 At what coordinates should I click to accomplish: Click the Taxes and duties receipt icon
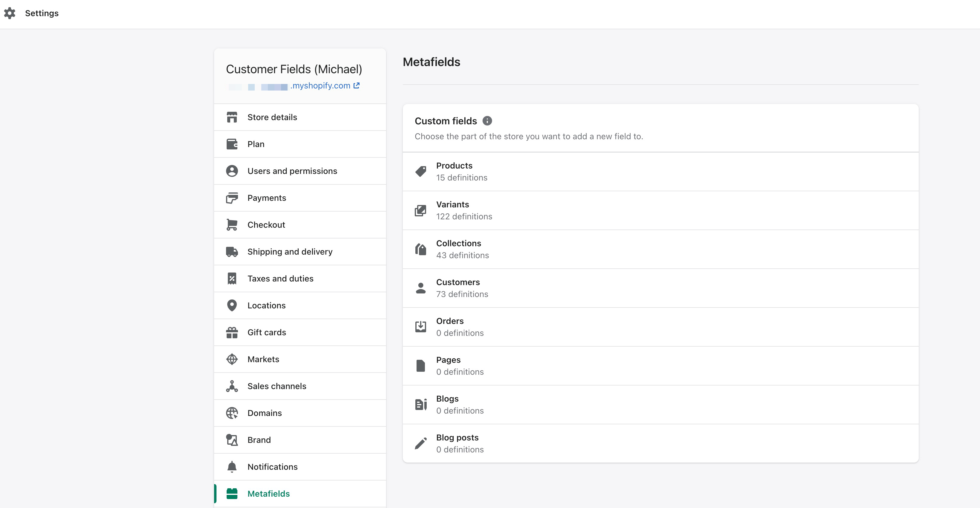click(232, 279)
